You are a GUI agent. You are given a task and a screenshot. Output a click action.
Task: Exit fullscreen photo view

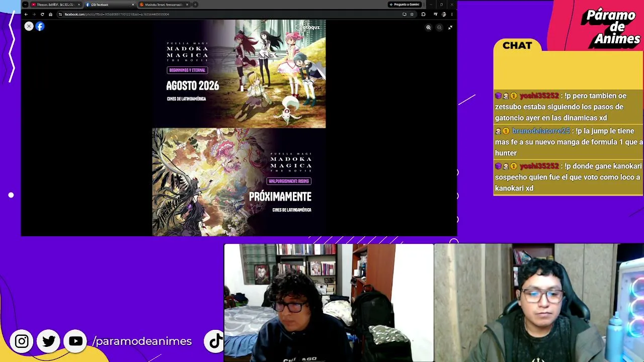tap(450, 28)
